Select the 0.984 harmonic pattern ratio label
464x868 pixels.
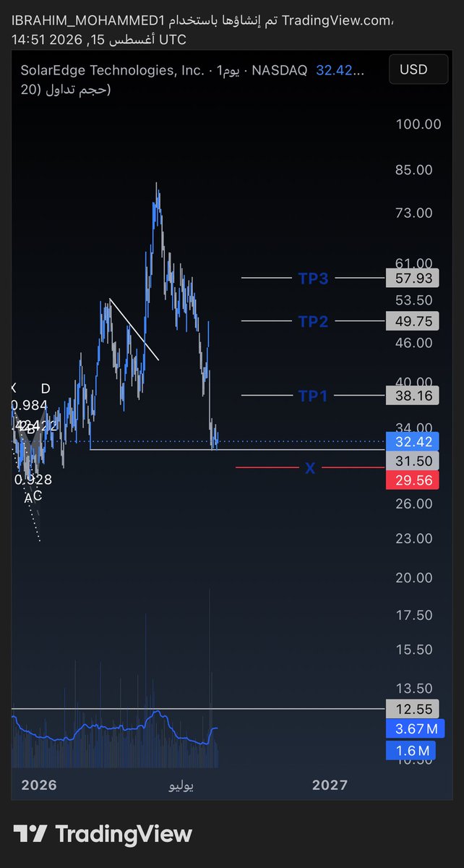point(30,404)
